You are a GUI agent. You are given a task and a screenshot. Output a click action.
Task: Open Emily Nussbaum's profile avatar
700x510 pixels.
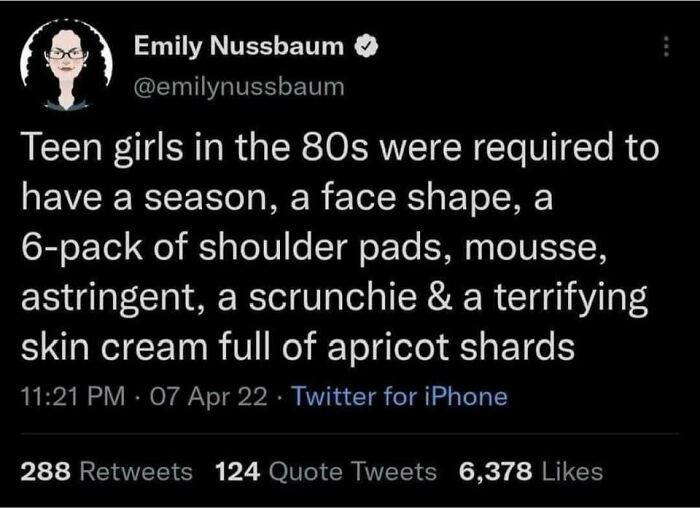pyautogui.click(x=65, y=64)
